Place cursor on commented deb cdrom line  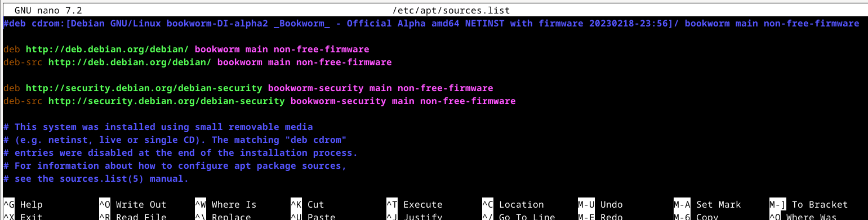[431, 23]
